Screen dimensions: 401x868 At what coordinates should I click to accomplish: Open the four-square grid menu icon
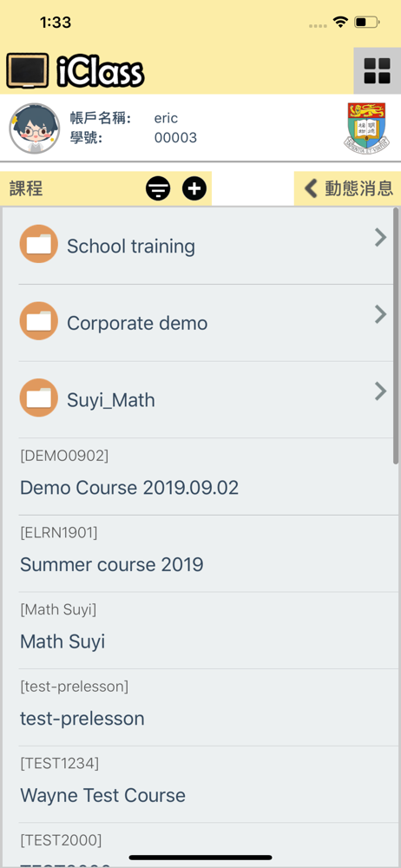tap(377, 71)
